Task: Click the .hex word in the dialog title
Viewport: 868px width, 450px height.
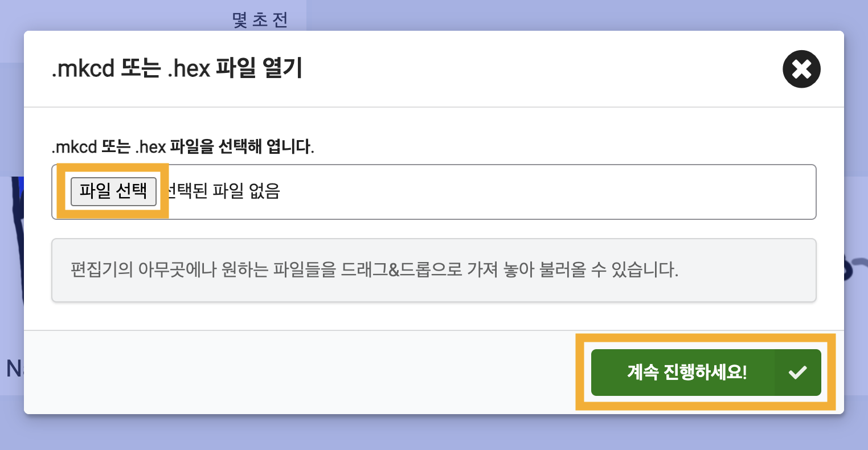Action: [189, 69]
